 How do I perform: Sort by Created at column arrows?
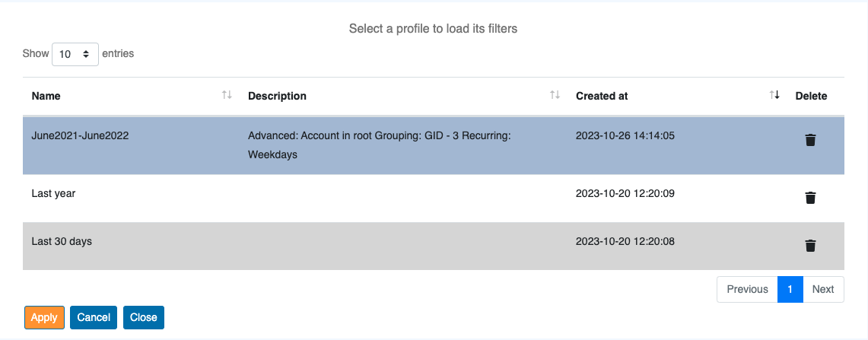[x=774, y=96]
